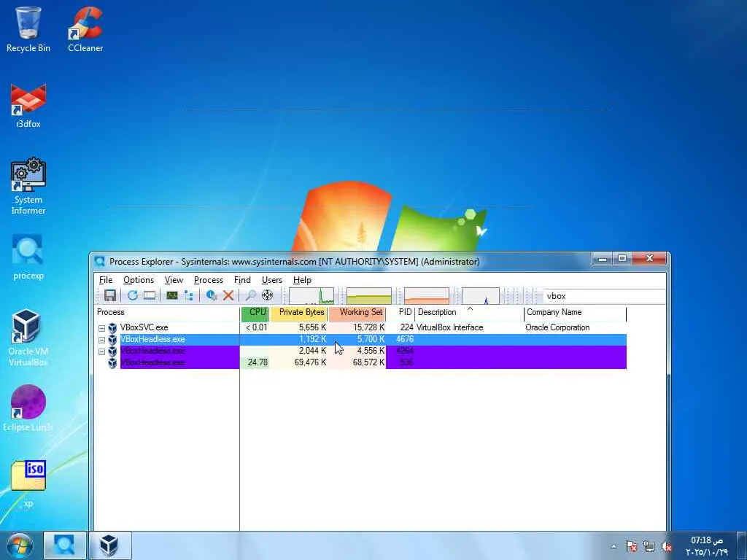This screenshot has height=560, width=747.
Task: Click the Action Center flag tray icon
Action: (x=631, y=547)
